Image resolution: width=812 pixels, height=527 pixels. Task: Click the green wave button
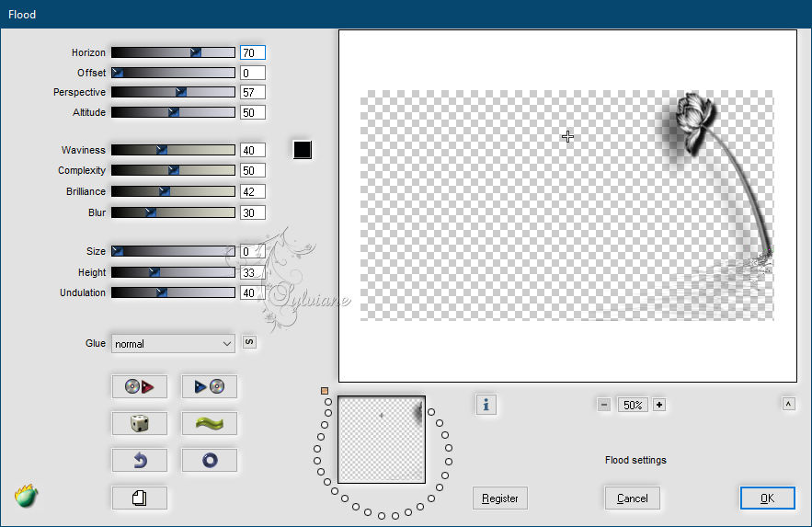pyautogui.click(x=210, y=423)
